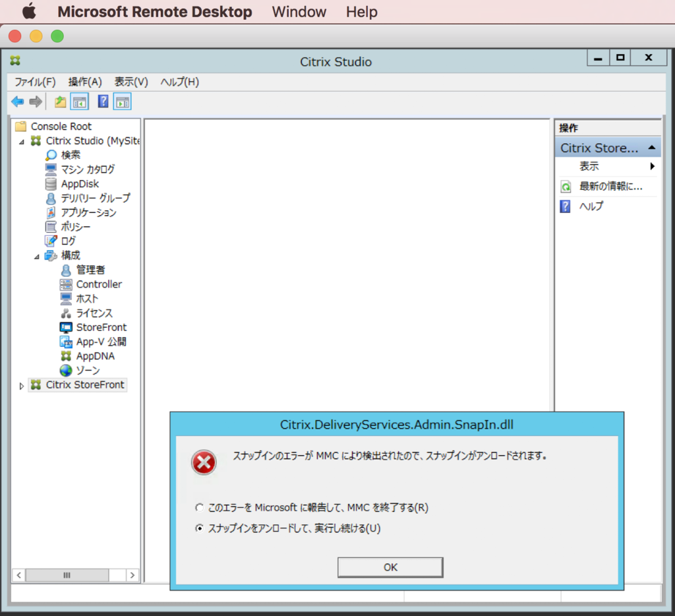Collapse the Citrix Studio (MySite) node

coord(22,142)
